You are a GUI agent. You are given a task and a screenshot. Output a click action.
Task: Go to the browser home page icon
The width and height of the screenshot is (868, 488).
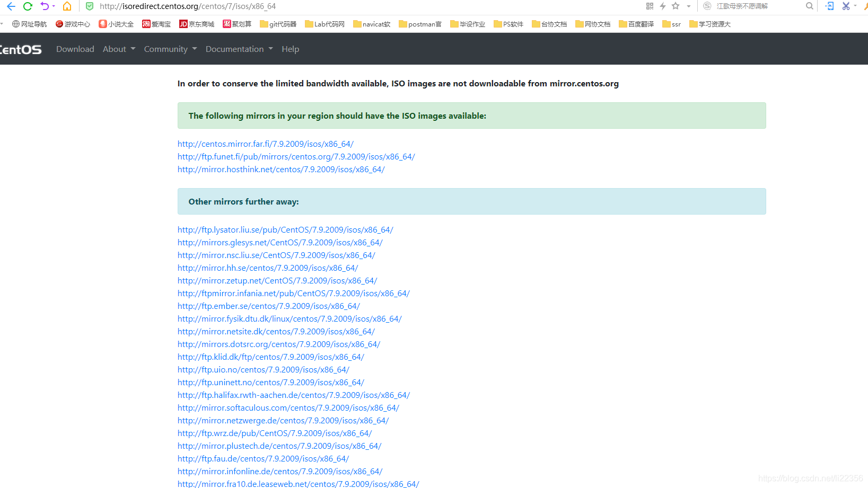pos(67,6)
